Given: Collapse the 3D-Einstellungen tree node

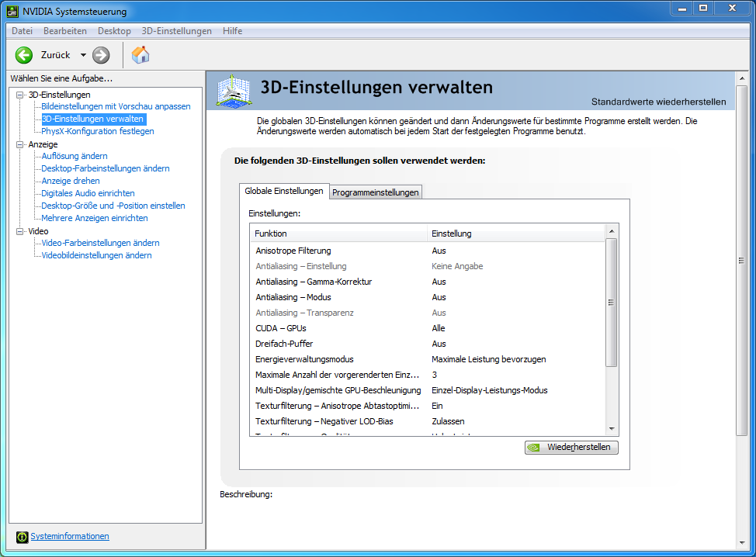Looking at the screenshot, I should (x=19, y=95).
